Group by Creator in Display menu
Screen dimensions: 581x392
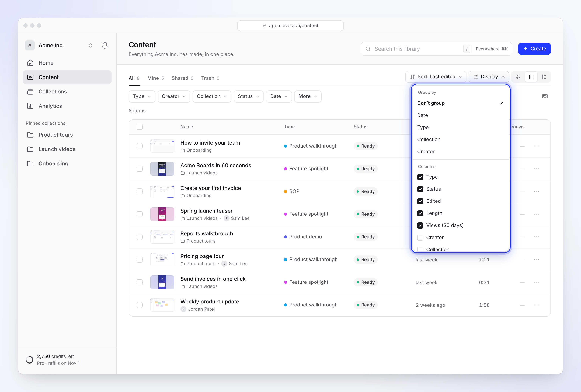460,152
